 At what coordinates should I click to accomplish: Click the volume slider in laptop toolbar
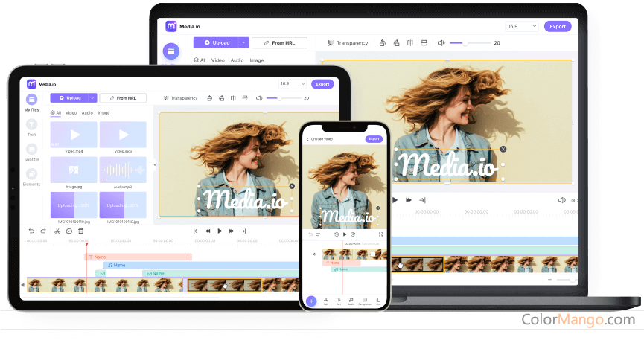[469, 43]
